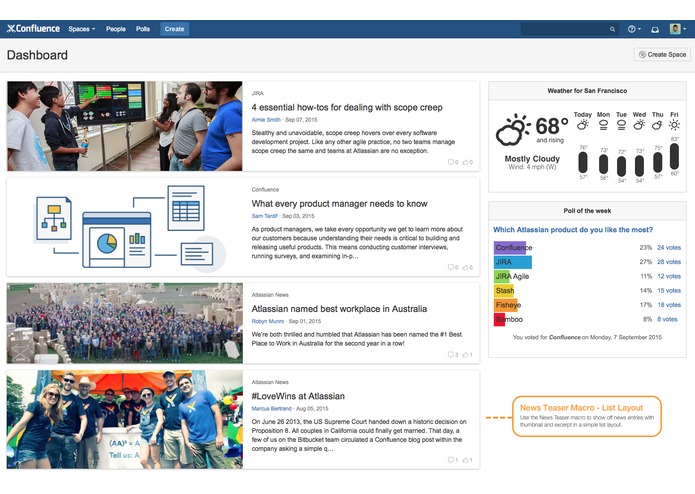Open the People menu item
The width and height of the screenshot is (695, 494).
[x=116, y=29]
